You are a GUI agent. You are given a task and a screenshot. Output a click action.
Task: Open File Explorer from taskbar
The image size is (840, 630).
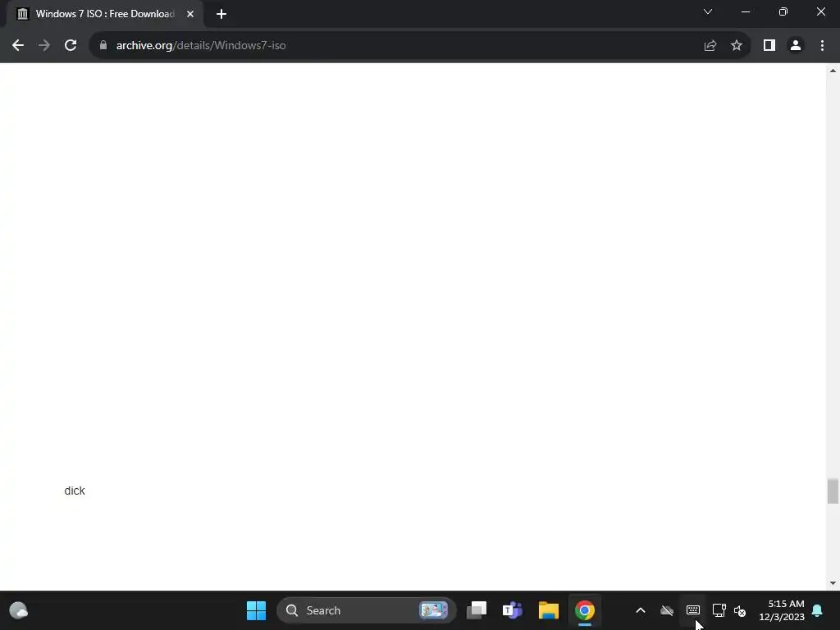pyautogui.click(x=549, y=610)
